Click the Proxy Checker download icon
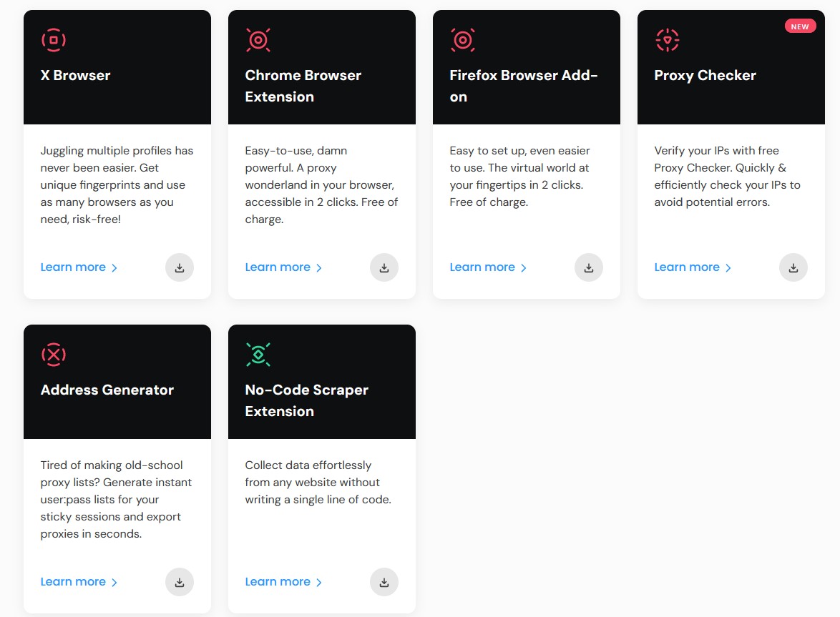This screenshot has width=840, height=617. [793, 267]
